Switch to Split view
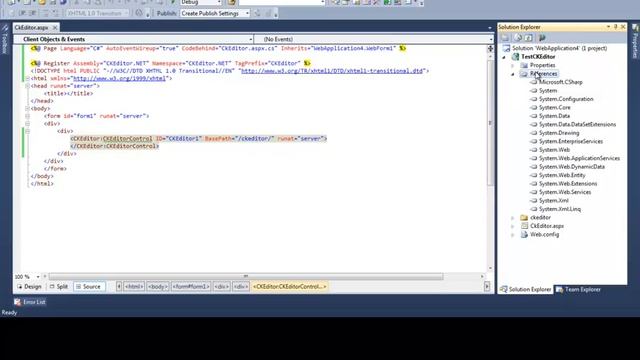 coord(59,287)
